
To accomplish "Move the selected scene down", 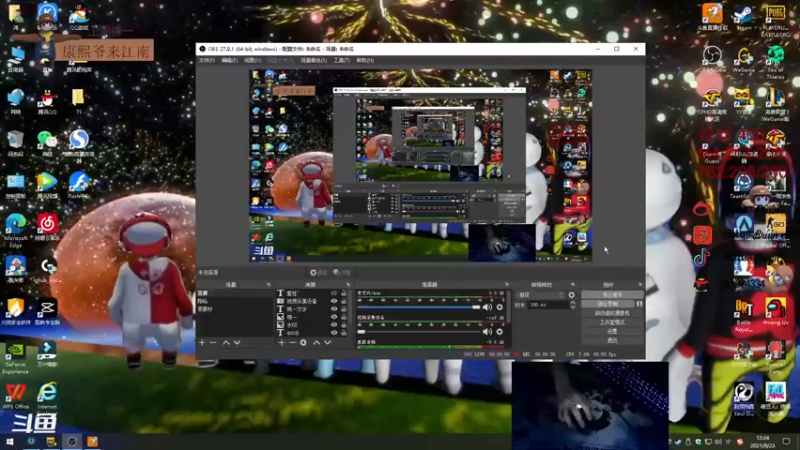I will click(237, 343).
